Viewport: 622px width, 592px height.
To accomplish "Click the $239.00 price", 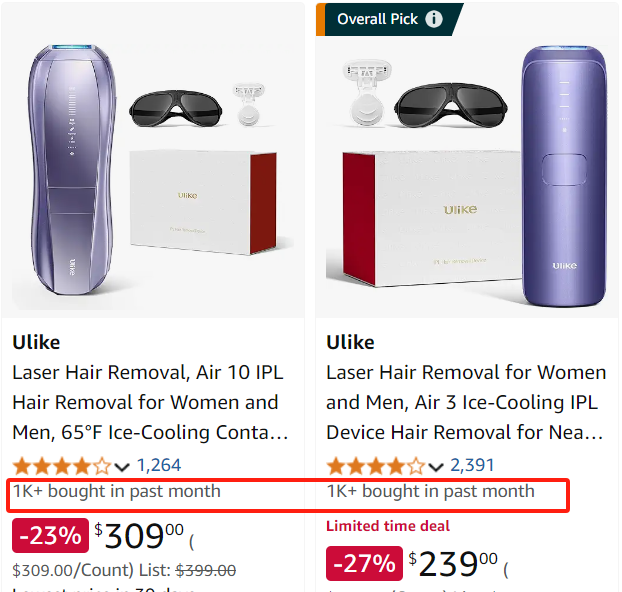I will click(453, 563).
